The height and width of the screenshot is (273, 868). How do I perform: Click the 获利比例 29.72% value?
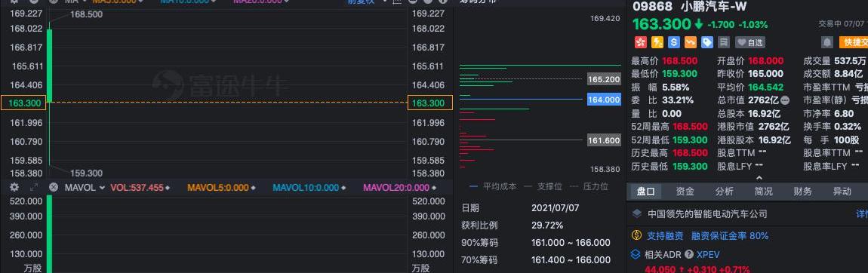[x=547, y=225]
